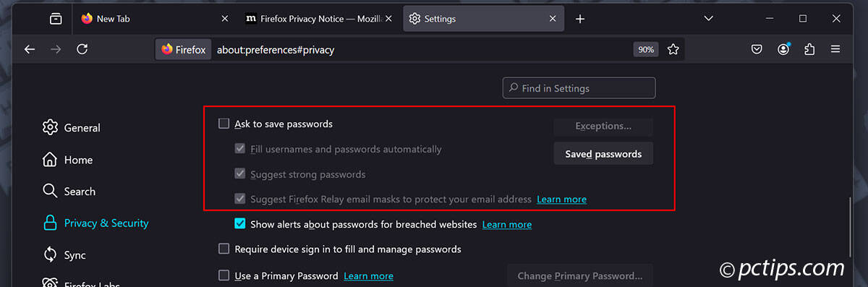Screen dimensions: 868x287
Task: Open the Pocket save icon
Action: point(757,49)
